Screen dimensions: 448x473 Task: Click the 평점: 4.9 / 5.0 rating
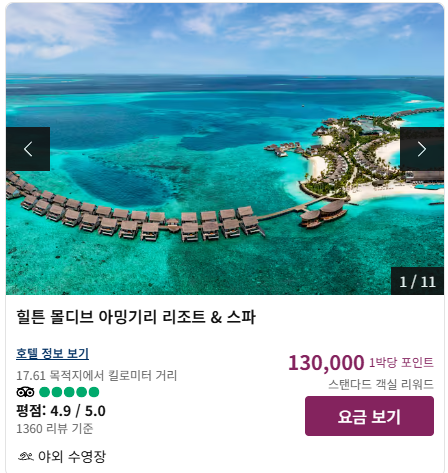coord(61,411)
